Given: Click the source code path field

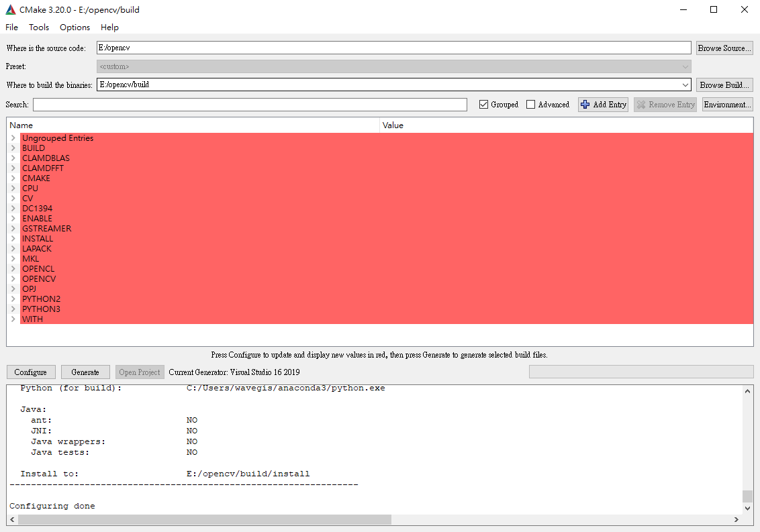Looking at the screenshot, I should (x=393, y=48).
